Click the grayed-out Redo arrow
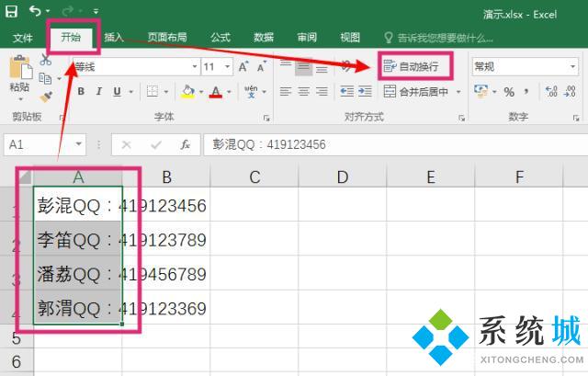Screen dimensions: 588x376 coord(68,12)
